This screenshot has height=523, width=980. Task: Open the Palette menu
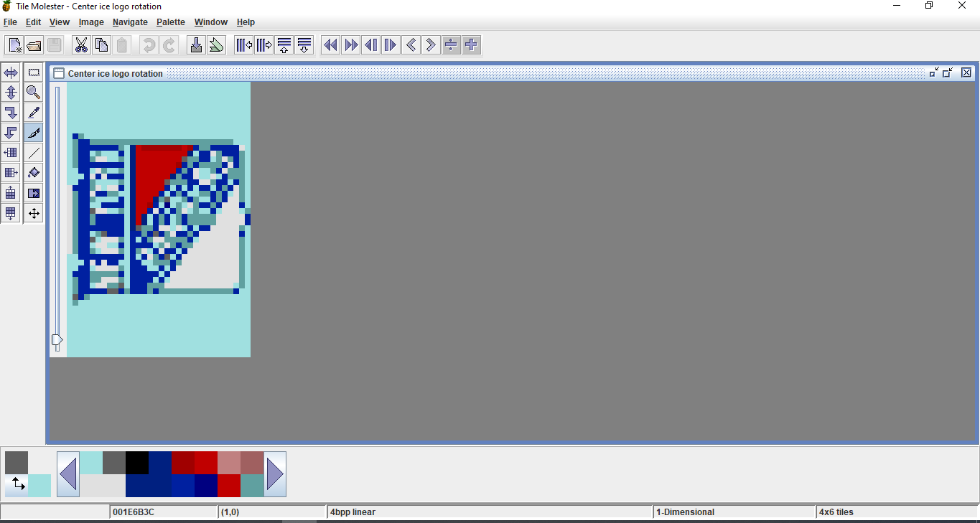[171, 22]
